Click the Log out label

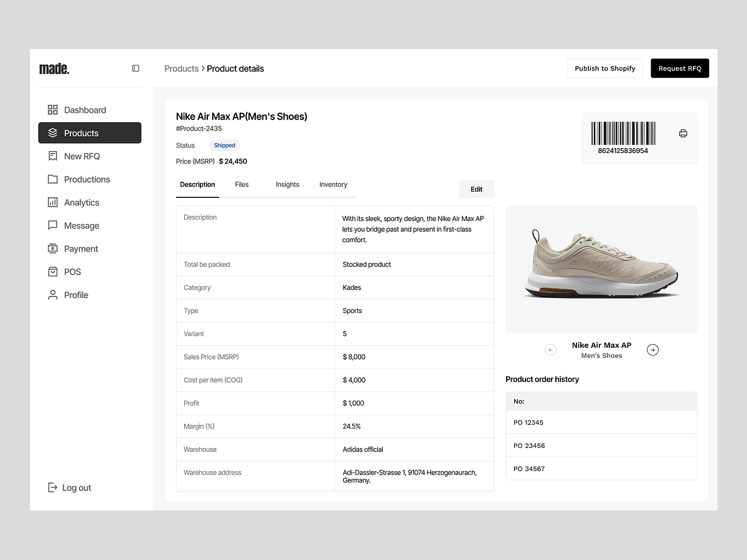point(77,488)
